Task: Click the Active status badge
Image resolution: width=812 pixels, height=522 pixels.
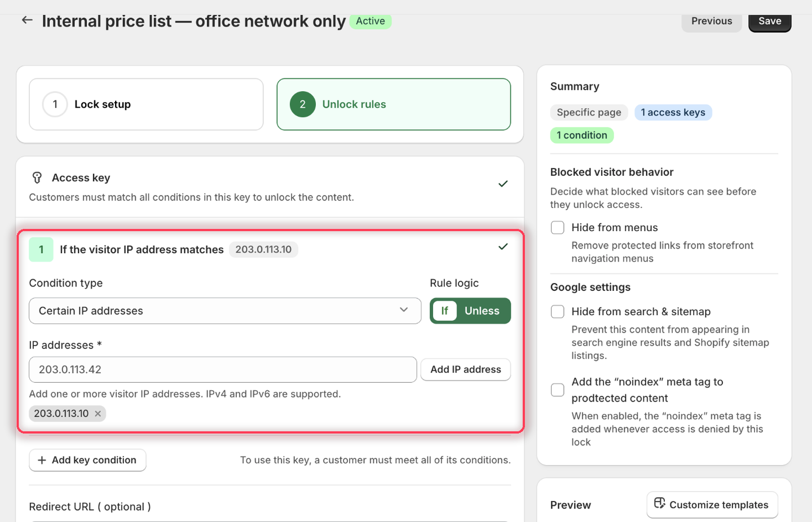Action: pyautogui.click(x=370, y=21)
